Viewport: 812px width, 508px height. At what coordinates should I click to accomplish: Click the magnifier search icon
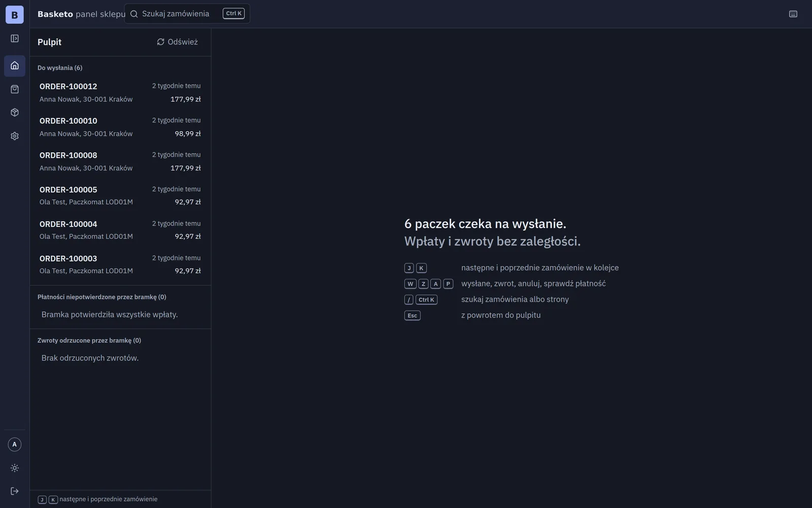pyautogui.click(x=134, y=14)
